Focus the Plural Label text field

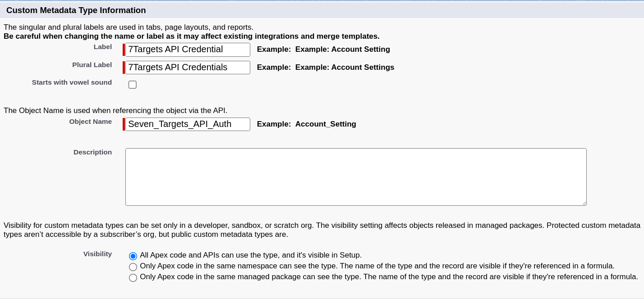tap(187, 68)
